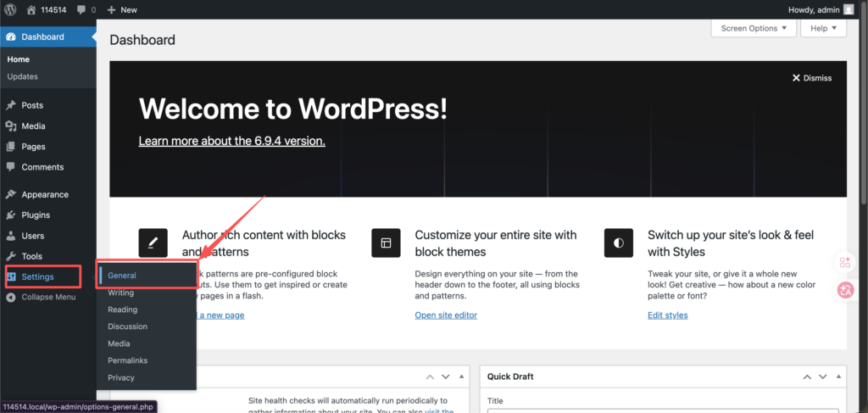868x413 pixels.
Task: Click the Tools wrench icon
Action: (x=11, y=256)
